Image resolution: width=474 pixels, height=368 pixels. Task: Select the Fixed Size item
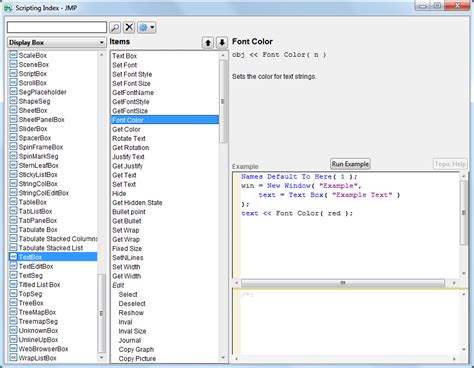[x=165, y=248]
